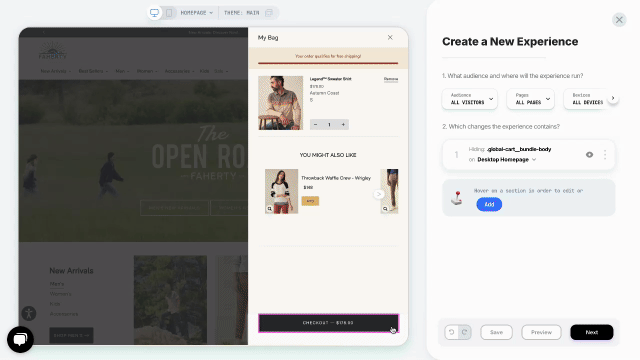Open the Audience All Visitors dropdown
640x360 pixels.
coord(470,99)
